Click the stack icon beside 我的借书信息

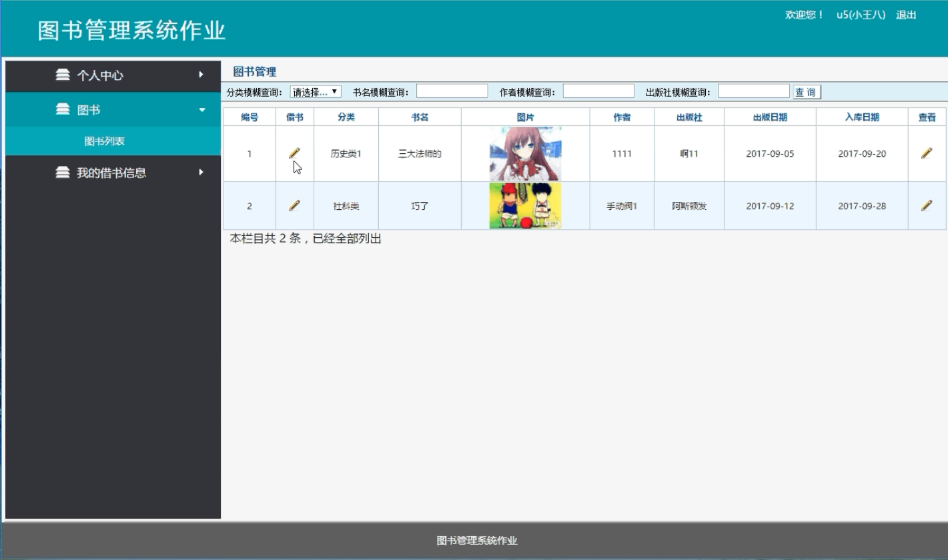pos(63,172)
